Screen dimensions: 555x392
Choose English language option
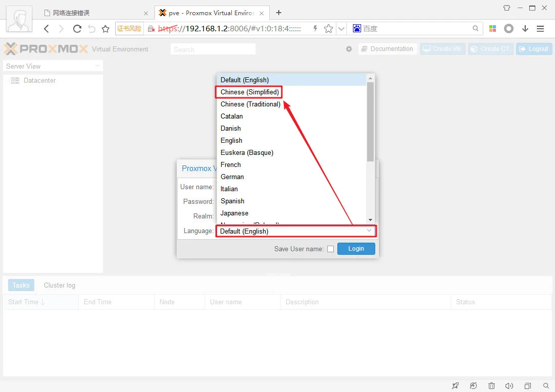pyautogui.click(x=291, y=140)
